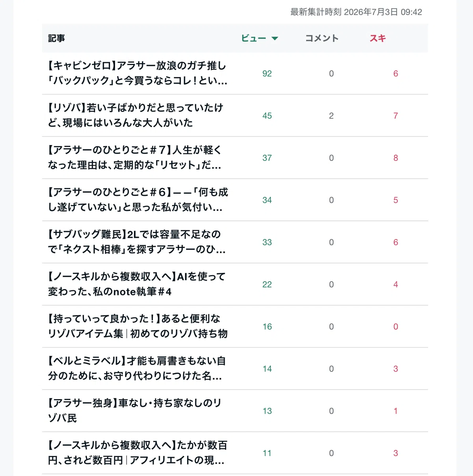Image resolution: width=473 pixels, height=476 pixels.
Task: Click the 最新集計時刻 timestamp text
Action: coord(356,12)
